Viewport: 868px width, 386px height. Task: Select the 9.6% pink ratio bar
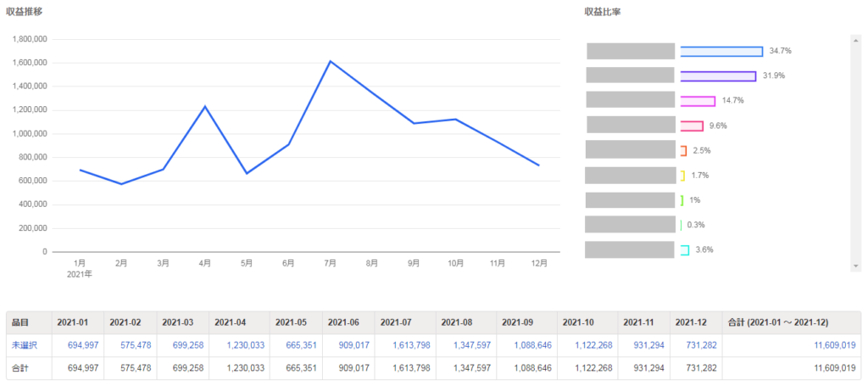[x=692, y=126]
